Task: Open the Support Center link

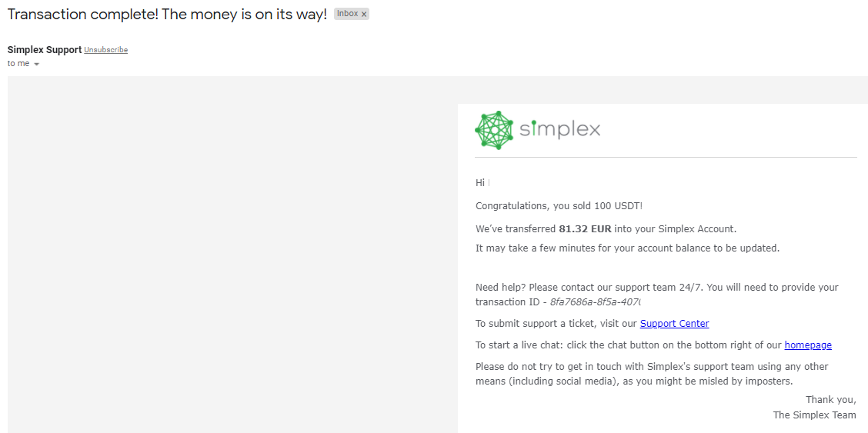Action: point(674,324)
